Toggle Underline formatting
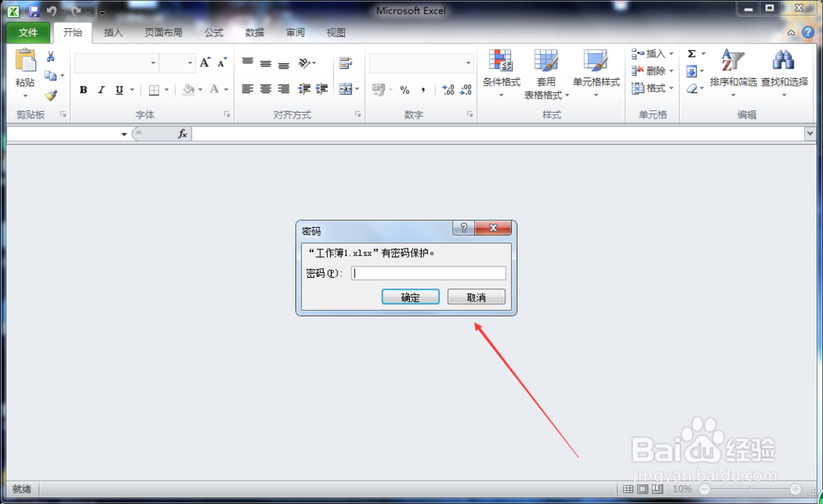The height and width of the screenshot is (504, 823). coord(119,90)
